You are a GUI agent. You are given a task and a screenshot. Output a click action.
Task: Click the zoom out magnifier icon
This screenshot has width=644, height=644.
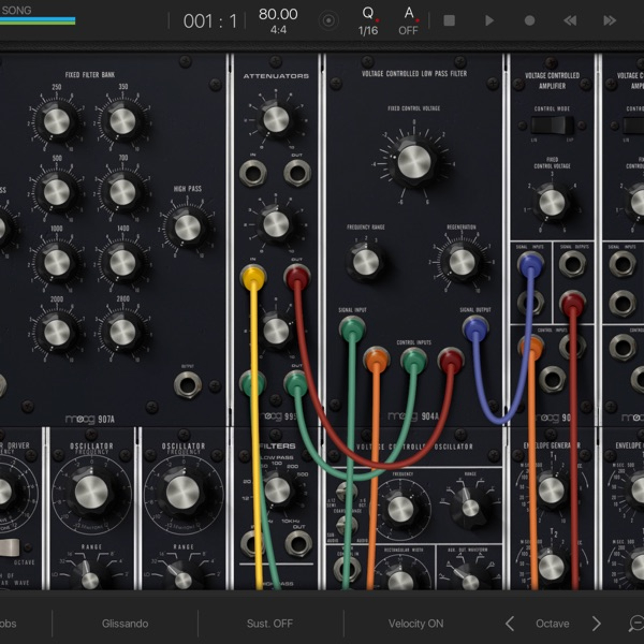[x=637, y=623]
